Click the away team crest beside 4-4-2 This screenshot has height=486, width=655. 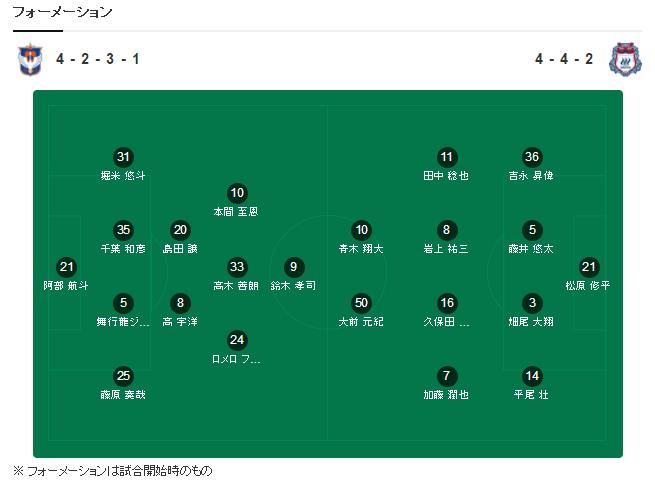click(x=624, y=60)
